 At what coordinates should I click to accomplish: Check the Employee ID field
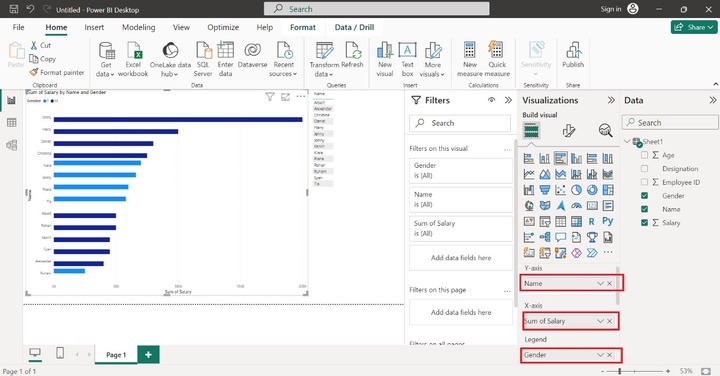(645, 182)
